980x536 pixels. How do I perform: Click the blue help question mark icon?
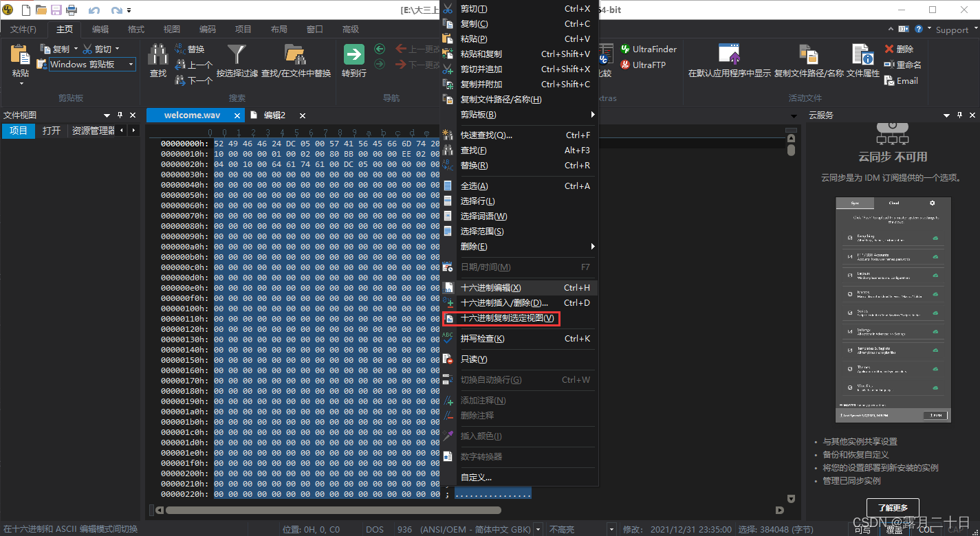(919, 29)
